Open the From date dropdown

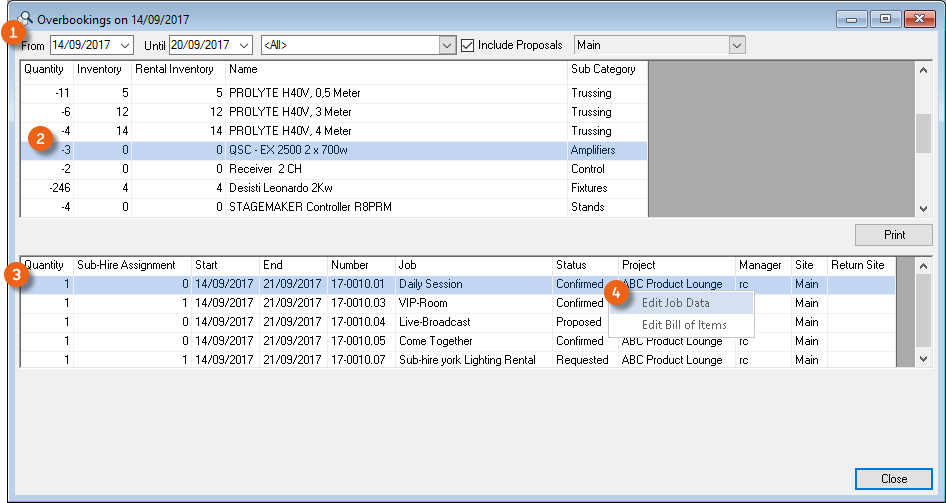[x=125, y=45]
